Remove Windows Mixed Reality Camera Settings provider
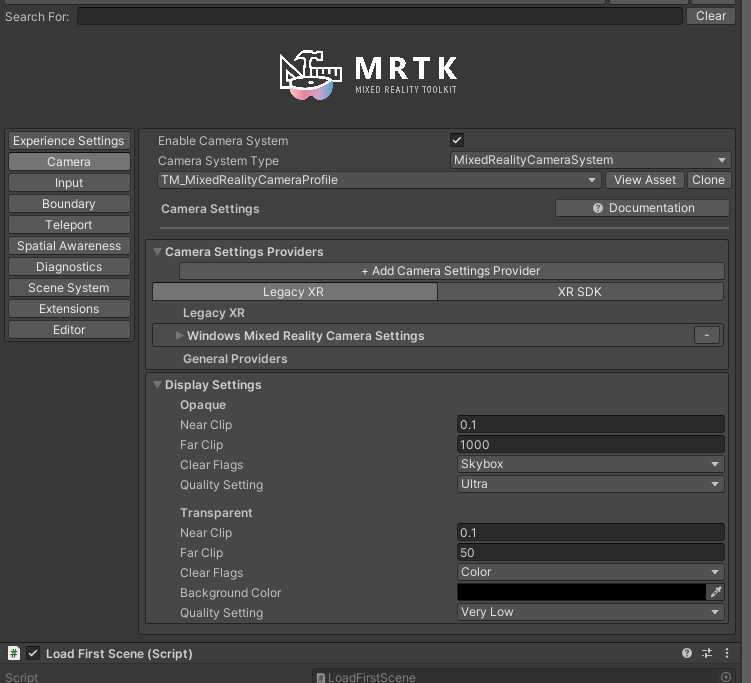This screenshot has height=683, width=751. (x=706, y=335)
